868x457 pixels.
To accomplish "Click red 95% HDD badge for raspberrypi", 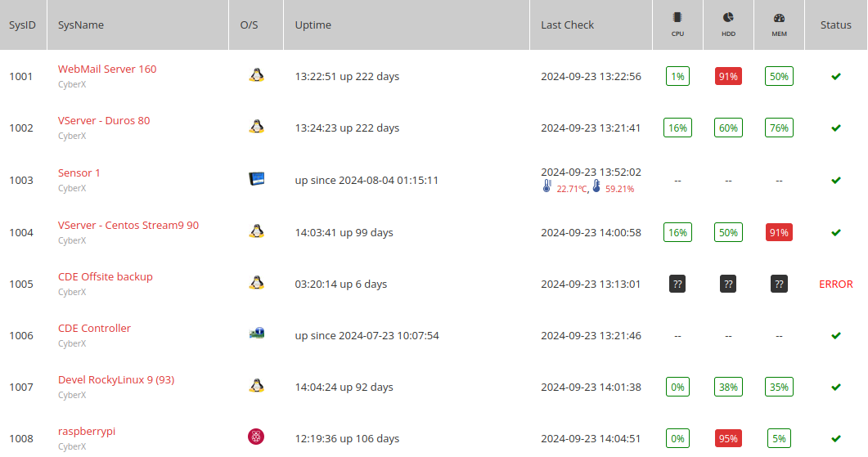I will [728, 439].
